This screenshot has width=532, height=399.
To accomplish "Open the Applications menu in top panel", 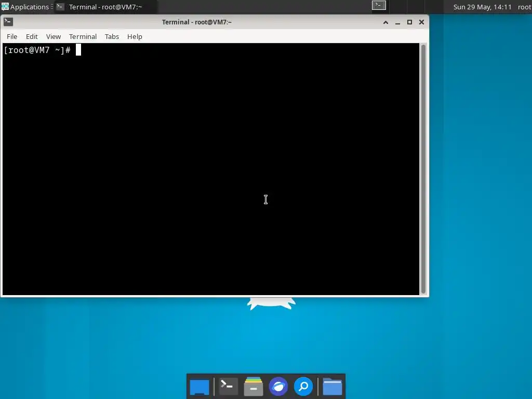I will click(x=26, y=7).
